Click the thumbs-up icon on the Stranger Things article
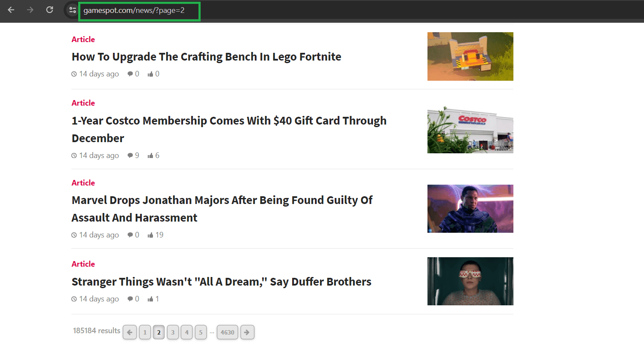This screenshot has height=359, width=644. tap(150, 299)
